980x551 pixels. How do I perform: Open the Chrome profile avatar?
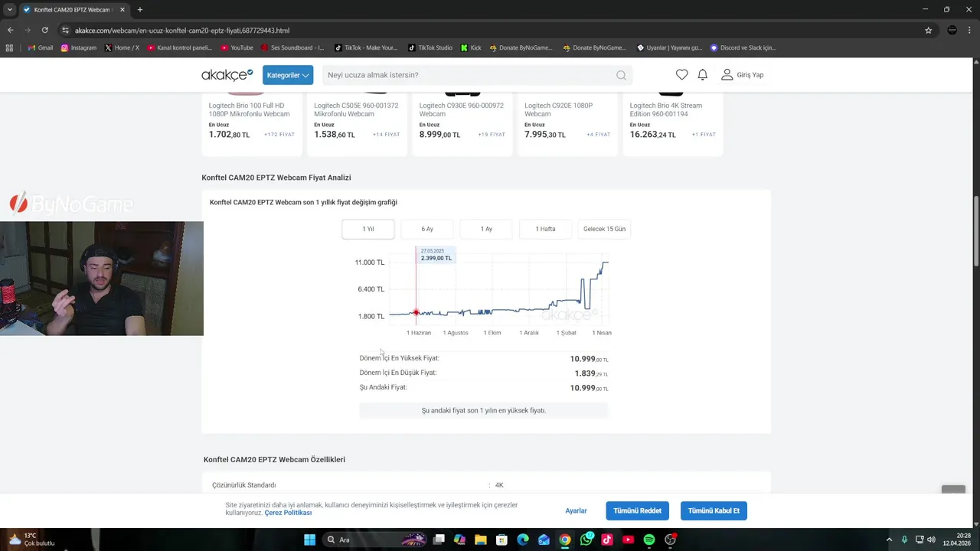(952, 30)
